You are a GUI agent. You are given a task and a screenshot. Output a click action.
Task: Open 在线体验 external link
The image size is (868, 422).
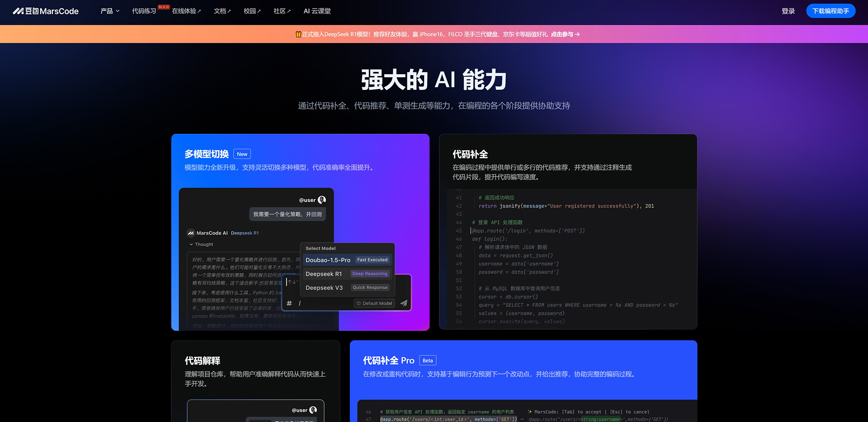point(186,11)
